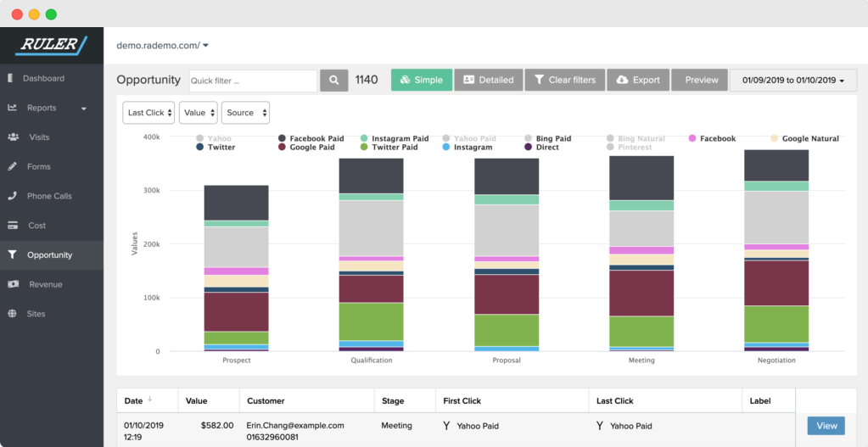
Task: Click the Google Paid segment in Prospect bar
Action: [x=236, y=311]
